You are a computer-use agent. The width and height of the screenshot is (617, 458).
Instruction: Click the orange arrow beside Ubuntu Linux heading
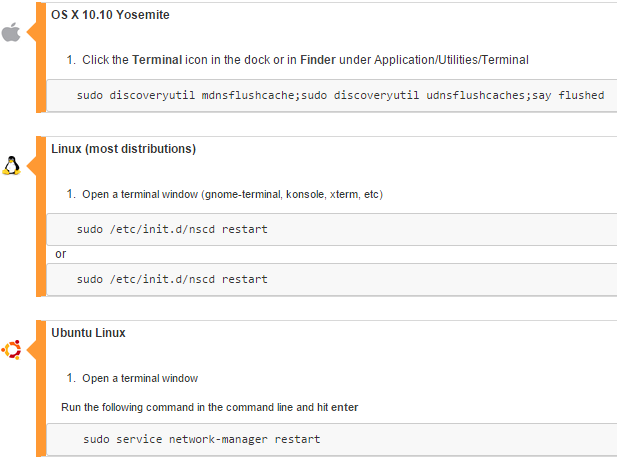click(x=32, y=349)
